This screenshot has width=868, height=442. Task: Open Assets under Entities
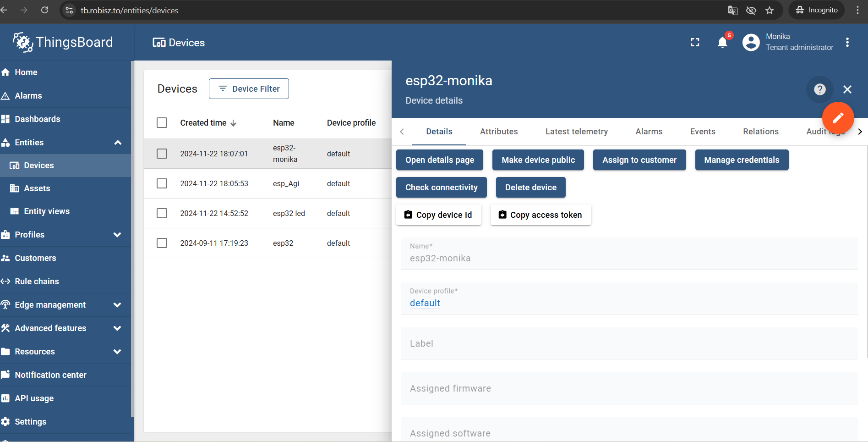click(x=66, y=188)
